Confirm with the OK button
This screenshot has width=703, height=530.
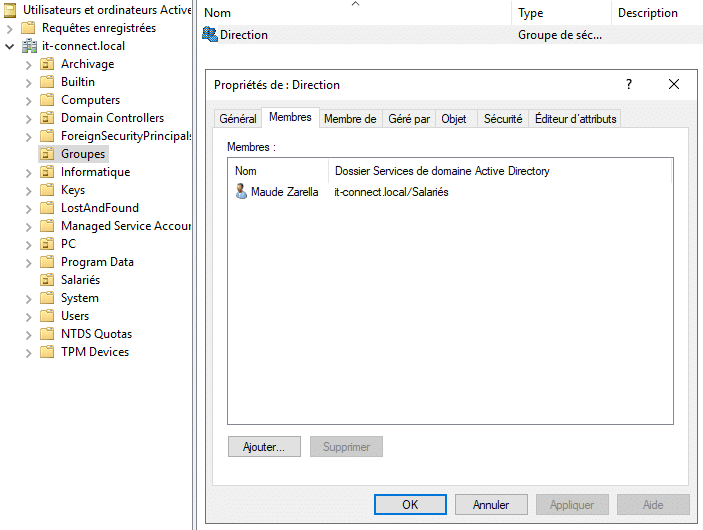coord(410,504)
